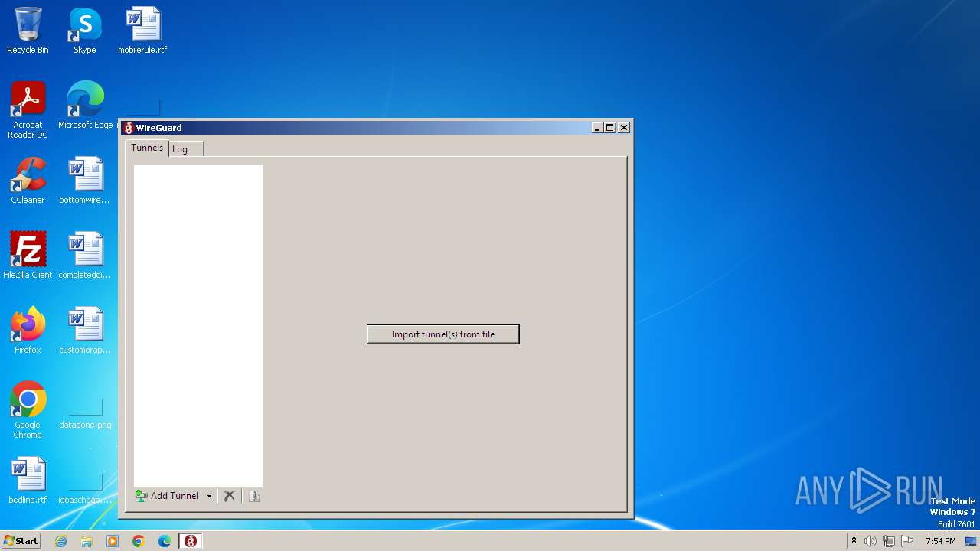
Task: Select the Google Chrome desktop shortcut
Action: pos(28,410)
